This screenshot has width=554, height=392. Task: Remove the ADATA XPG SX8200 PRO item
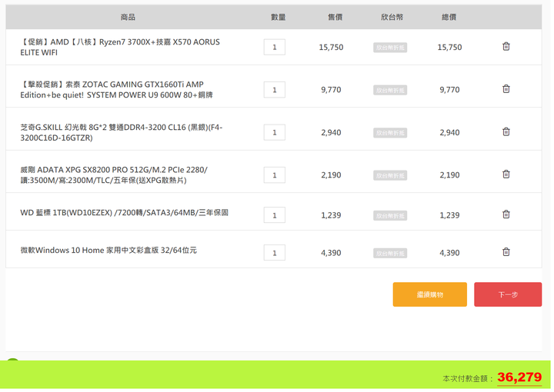(x=506, y=174)
